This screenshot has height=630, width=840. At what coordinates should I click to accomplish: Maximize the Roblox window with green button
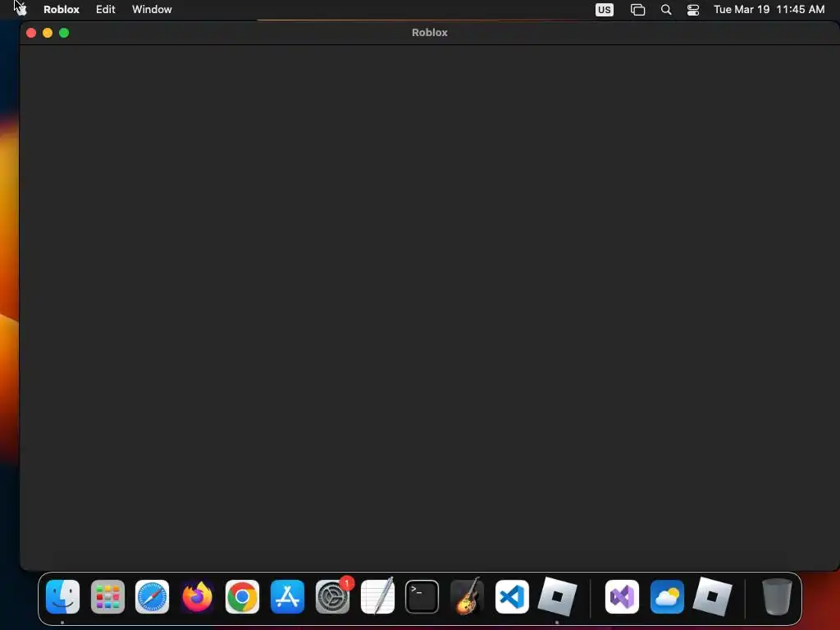tap(64, 33)
